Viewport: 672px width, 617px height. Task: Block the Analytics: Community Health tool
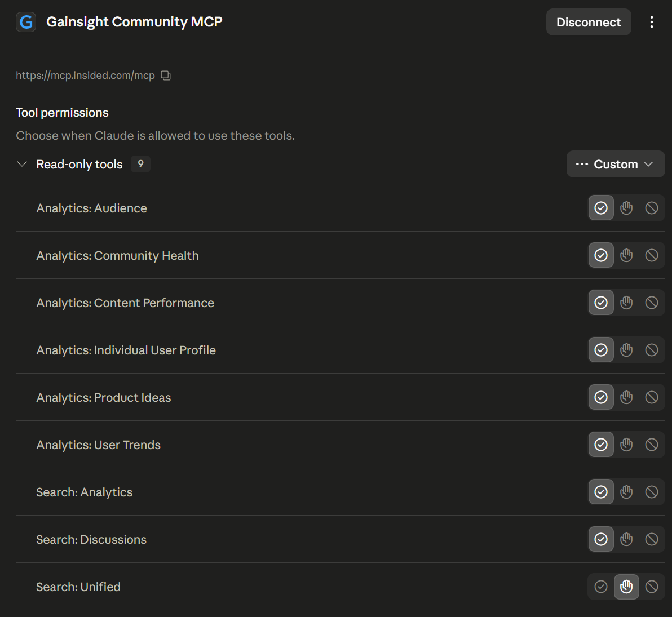(x=652, y=255)
